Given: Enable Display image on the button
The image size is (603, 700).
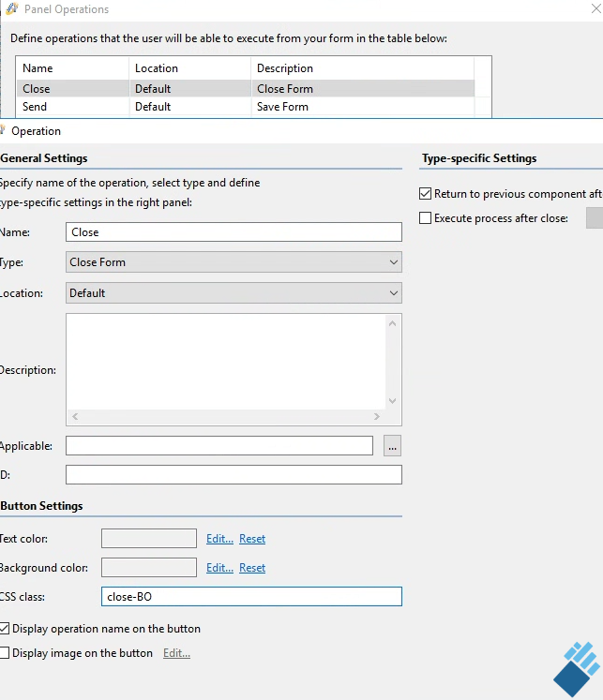Looking at the screenshot, I should point(5,653).
